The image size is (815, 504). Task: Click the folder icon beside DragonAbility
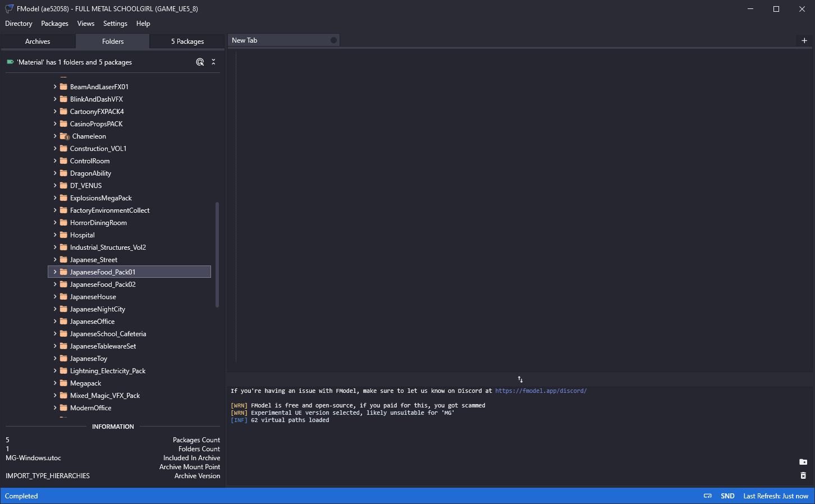(64, 173)
